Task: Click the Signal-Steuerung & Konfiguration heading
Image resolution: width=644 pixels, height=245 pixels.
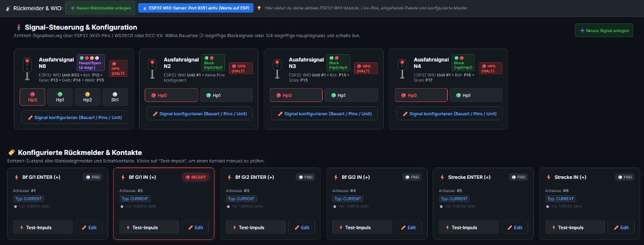Action: click(81, 28)
